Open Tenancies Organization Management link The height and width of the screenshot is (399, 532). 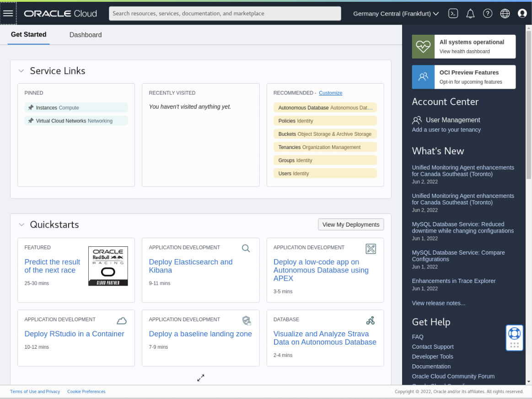click(325, 147)
